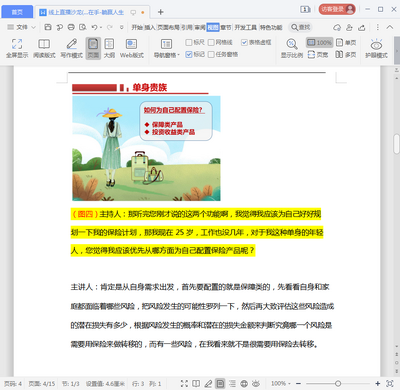The width and height of the screenshot is (400, 390).
Task: Click the Print Preview icon
Action: click(83, 27)
